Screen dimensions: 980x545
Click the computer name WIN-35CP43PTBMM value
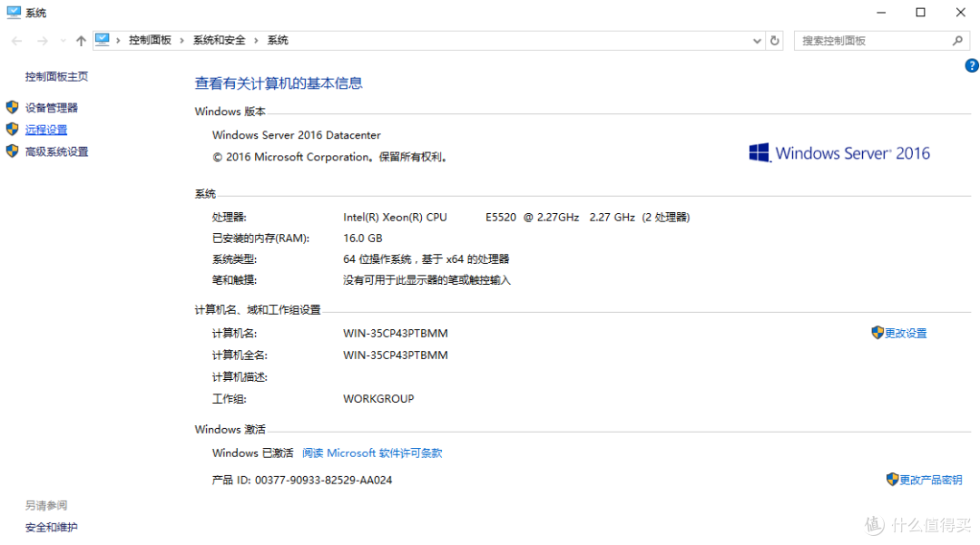395,333
